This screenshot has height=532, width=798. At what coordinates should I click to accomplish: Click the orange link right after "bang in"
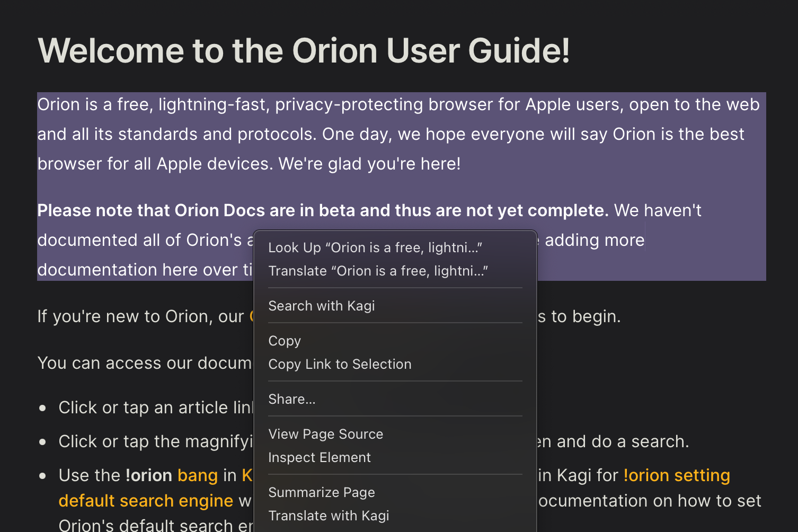pos(247,475)
